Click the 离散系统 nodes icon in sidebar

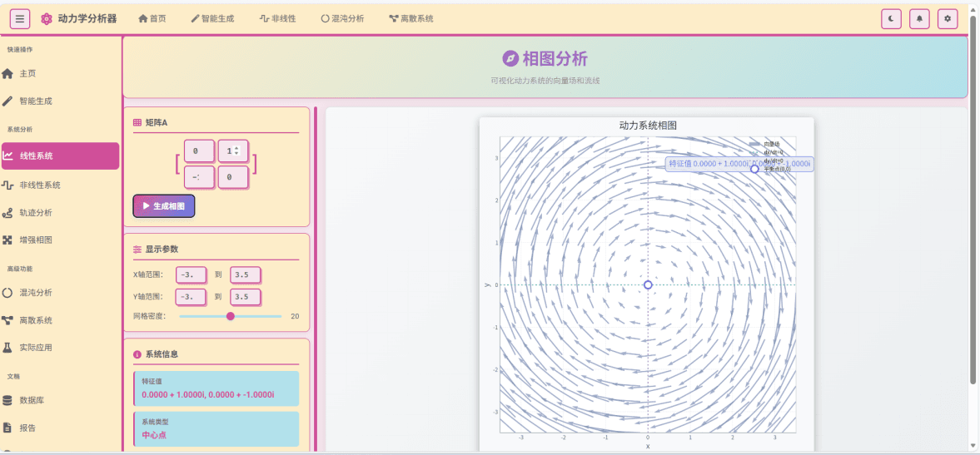pos(7,320)
